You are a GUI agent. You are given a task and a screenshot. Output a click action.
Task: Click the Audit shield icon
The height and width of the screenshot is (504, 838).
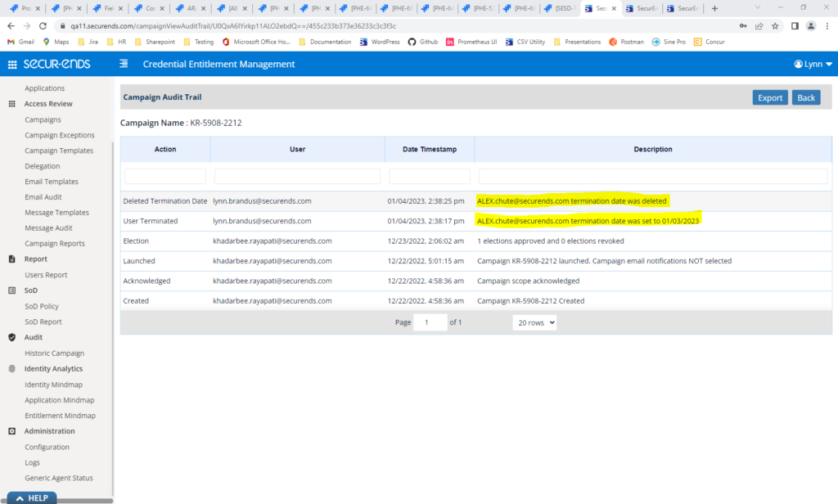(x=11, y=337)
